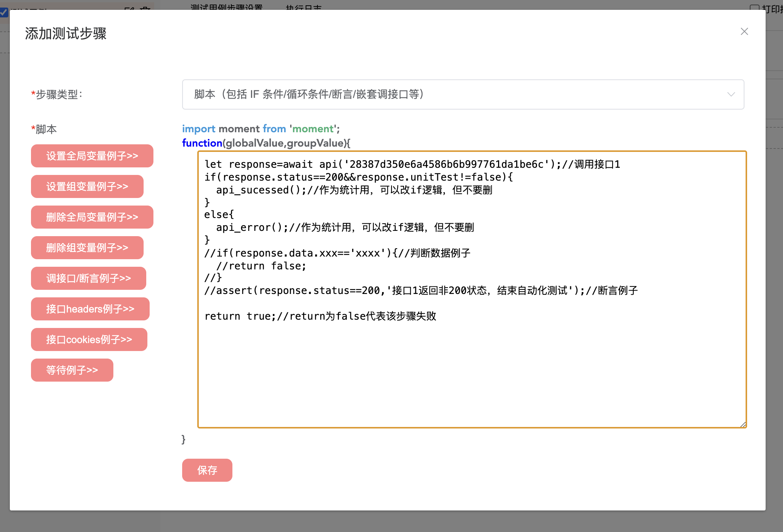This screenshot has width=783, height=532.
Task: Click the api_error() line in script
Action: tap(345, 227)
